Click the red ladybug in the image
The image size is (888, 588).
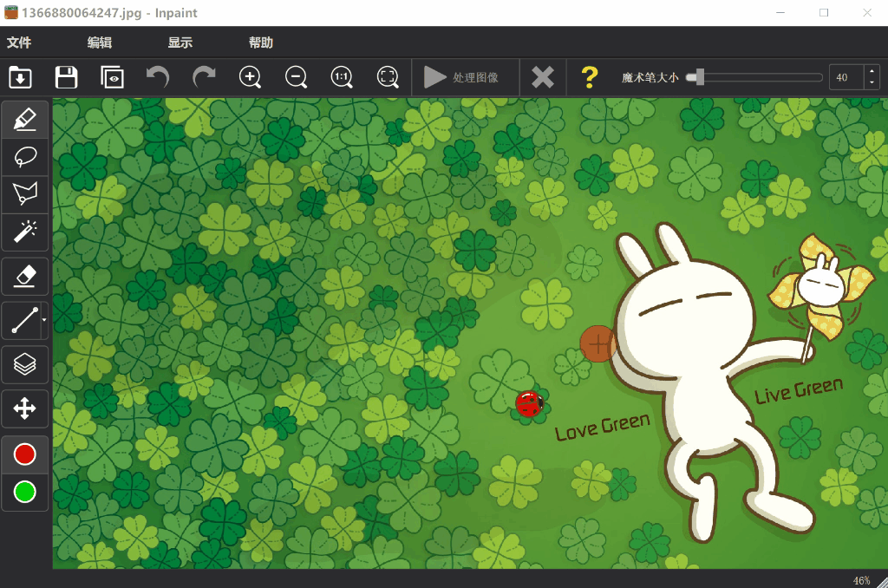tap(530, 404)
